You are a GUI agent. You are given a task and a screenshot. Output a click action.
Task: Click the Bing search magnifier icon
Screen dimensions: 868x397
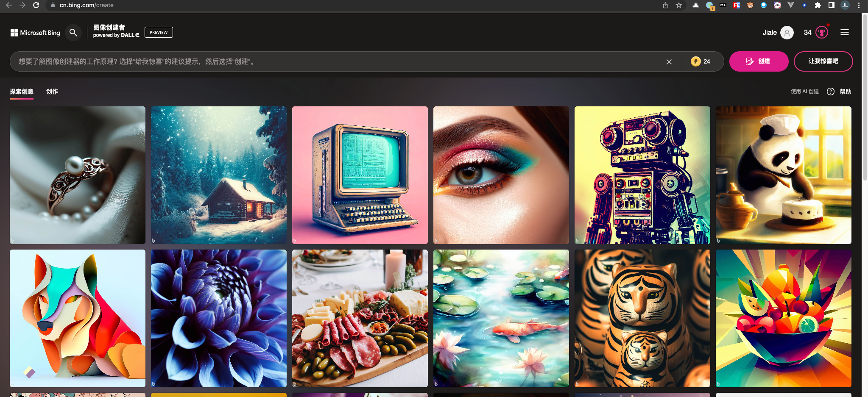point(73,32)
